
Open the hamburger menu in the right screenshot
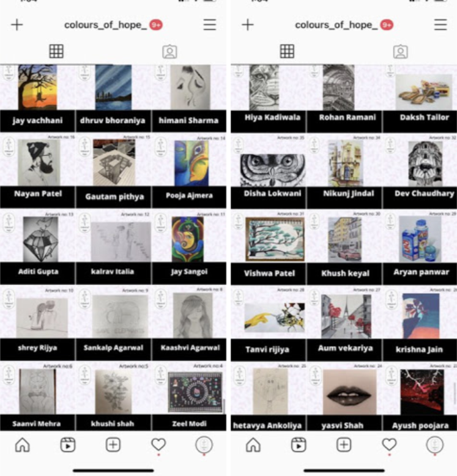(440, 24)
